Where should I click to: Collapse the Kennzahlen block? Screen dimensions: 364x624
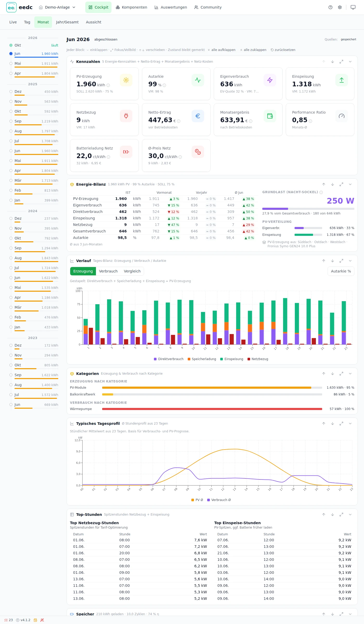click(x=350, y=62)
